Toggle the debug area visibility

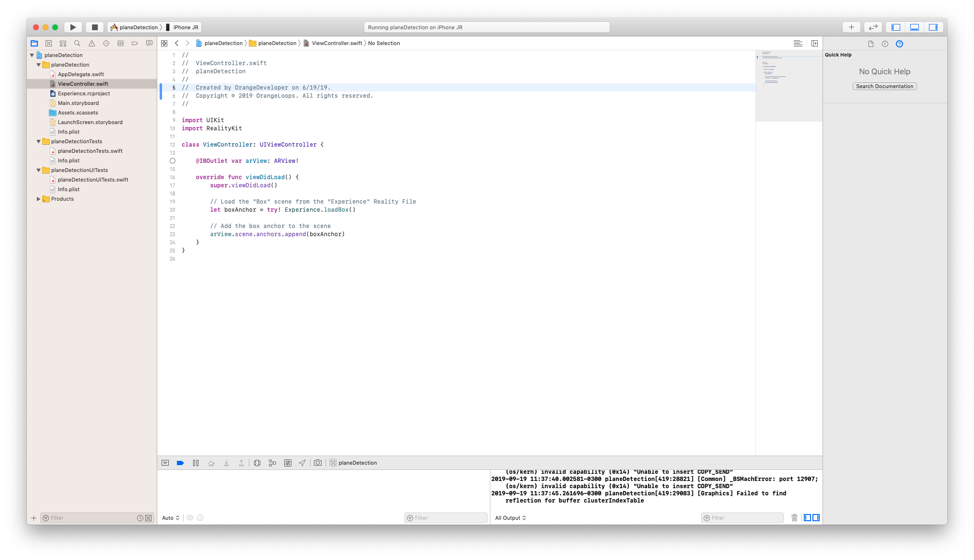click(x=915, y=27)
